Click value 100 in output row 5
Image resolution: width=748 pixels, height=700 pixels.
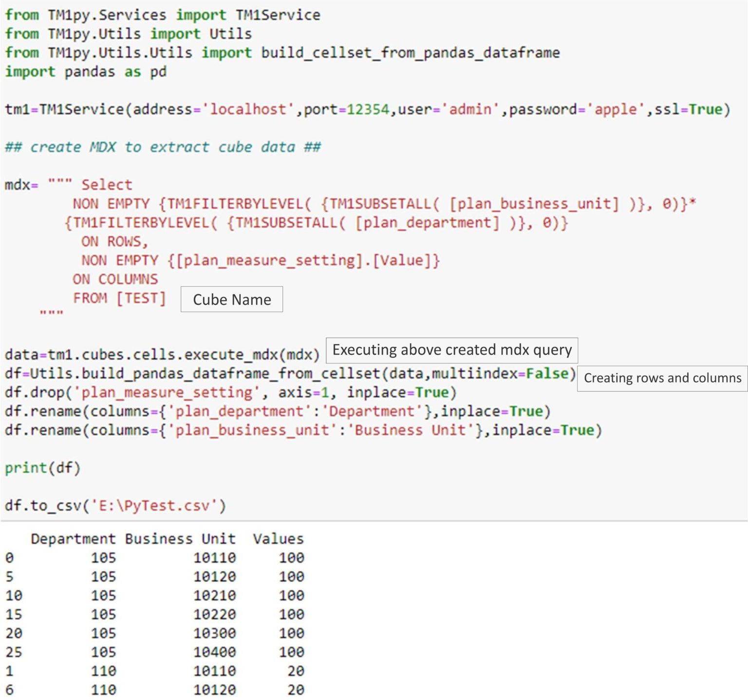[x=291, y=577]
